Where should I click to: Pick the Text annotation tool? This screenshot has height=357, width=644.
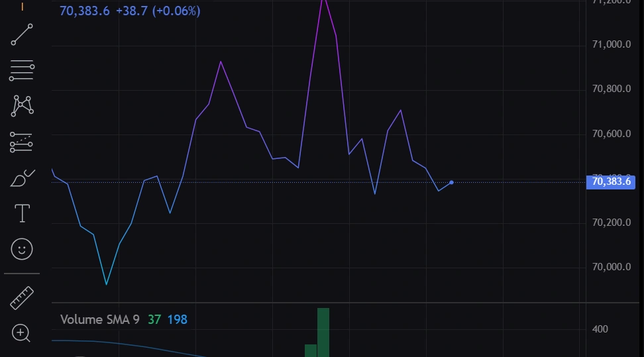coord(22,213)
